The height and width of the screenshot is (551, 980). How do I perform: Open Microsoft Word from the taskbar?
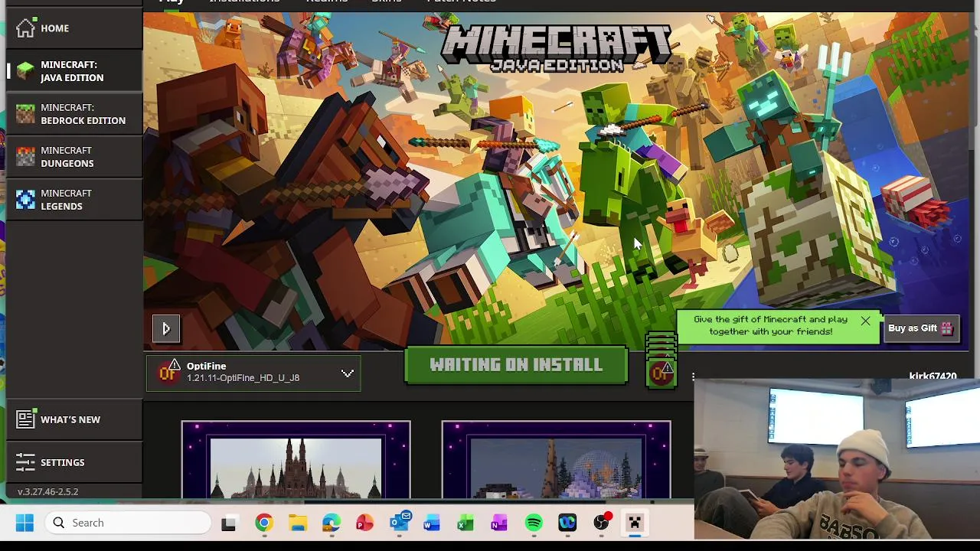432,523
